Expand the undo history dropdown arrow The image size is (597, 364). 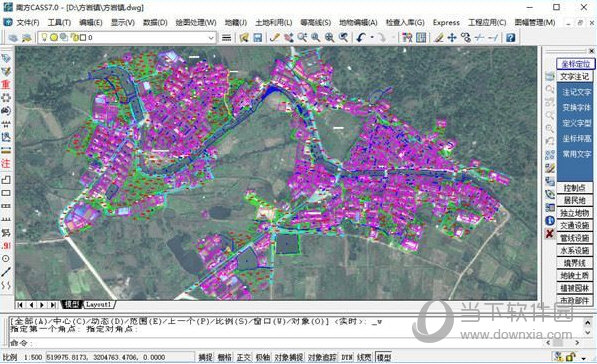372,37
